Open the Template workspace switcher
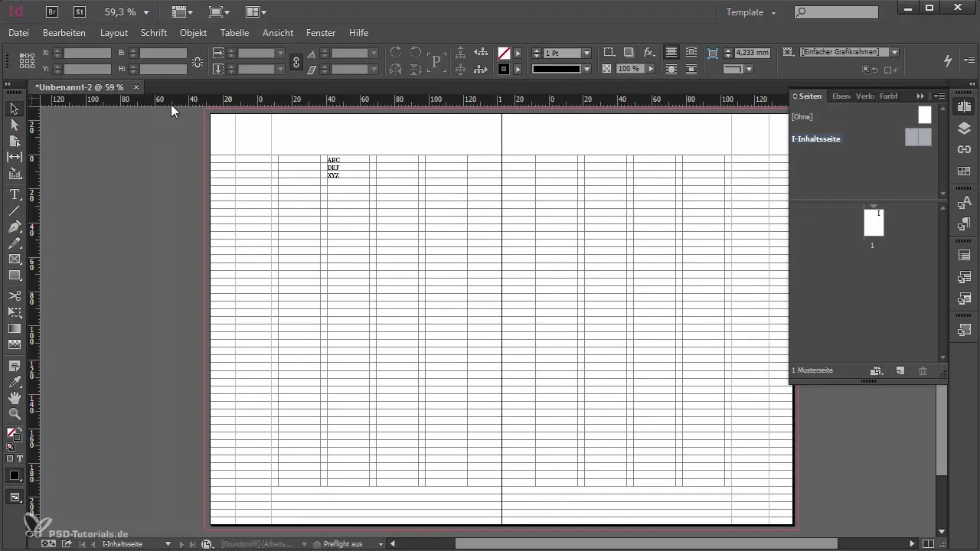 pyautogui.click(x=751, y=12)
